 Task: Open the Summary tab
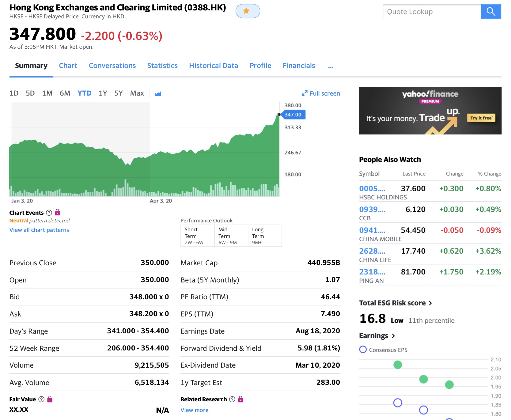(x=31, y=66)
